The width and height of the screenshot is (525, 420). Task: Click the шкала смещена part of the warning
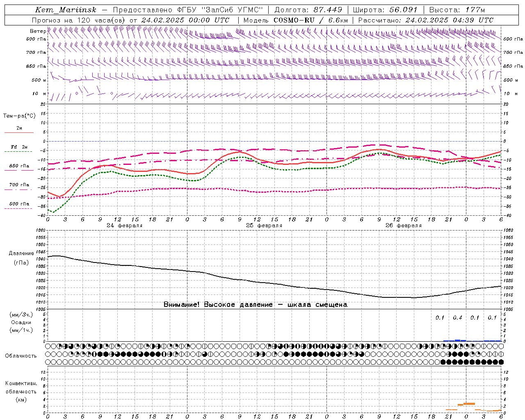click(317, 304)
